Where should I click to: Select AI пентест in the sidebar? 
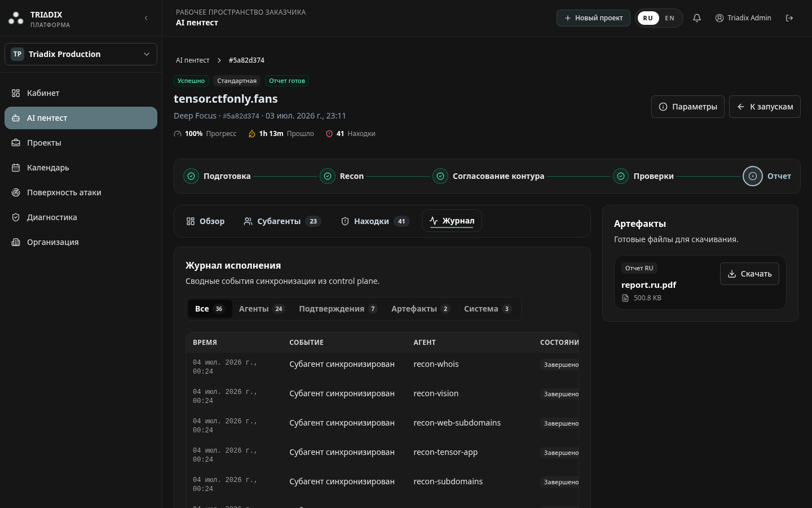81,118
